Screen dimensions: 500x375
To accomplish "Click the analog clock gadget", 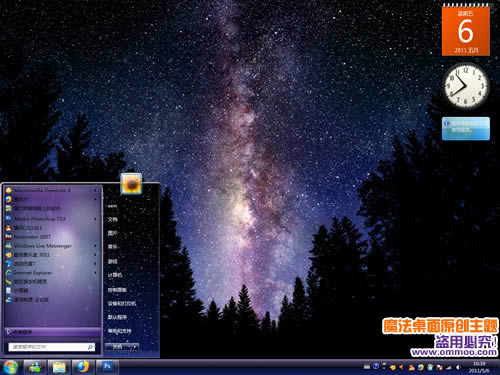I will 465,86.
